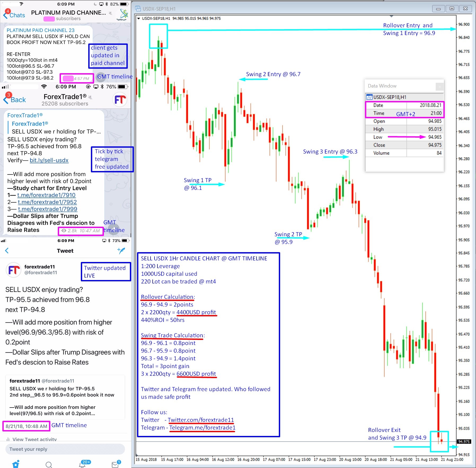Open link t.me/forextrade1/7999
Screen dimensions: 476x468
[x=47, y=209]
